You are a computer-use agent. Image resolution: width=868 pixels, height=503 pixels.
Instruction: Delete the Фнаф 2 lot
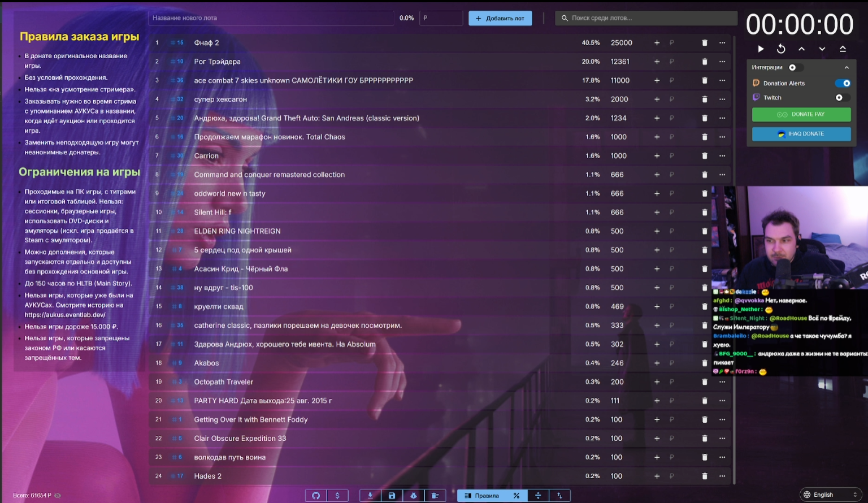coord(705,43)
